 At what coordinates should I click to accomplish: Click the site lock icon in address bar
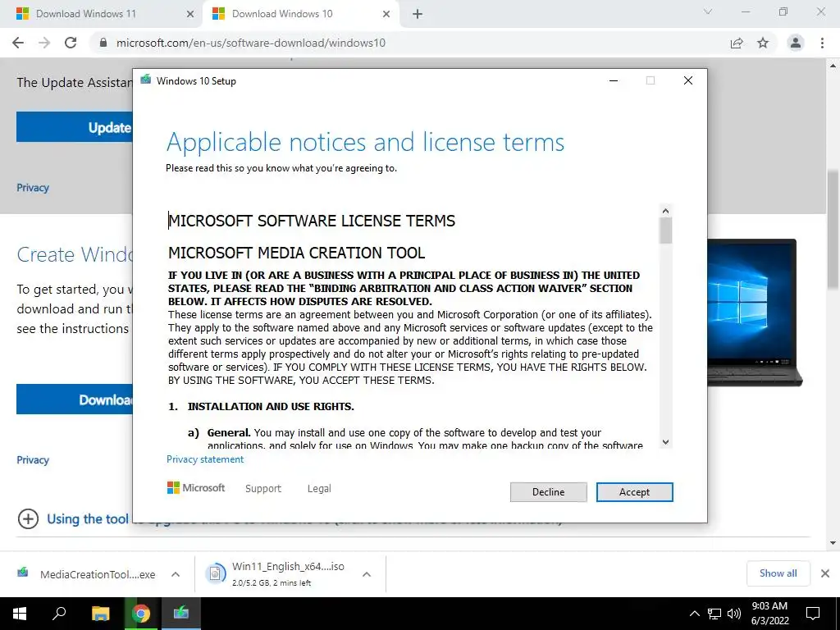103,43
